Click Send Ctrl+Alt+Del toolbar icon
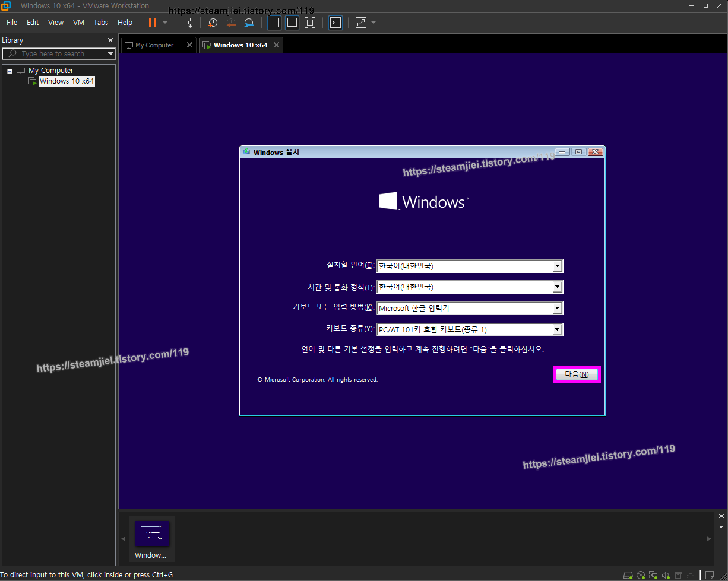Viewport: 728px width, 581px height. (x=188, y=23)
